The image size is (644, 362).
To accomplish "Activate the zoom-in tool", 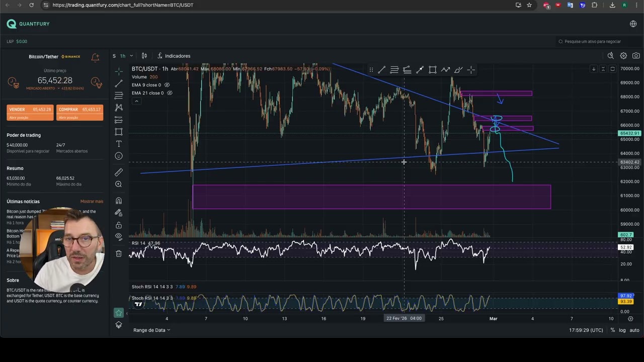I will click(x=119, y=184).
